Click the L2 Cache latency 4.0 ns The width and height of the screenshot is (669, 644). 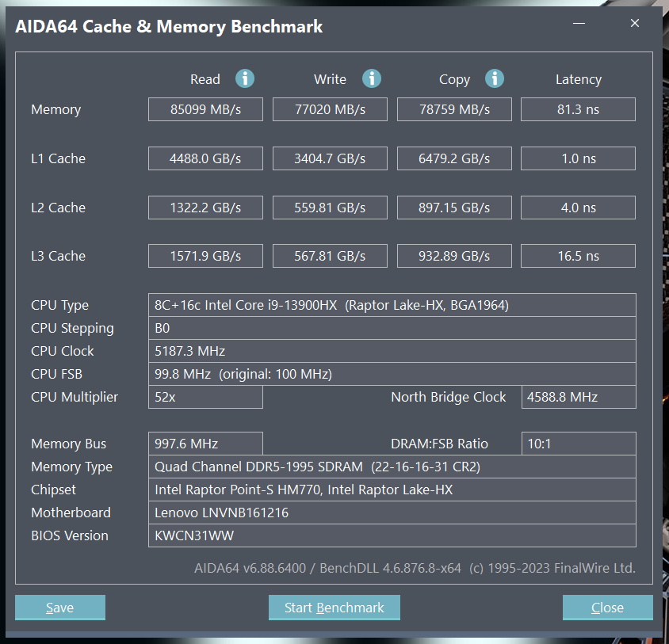578,208
